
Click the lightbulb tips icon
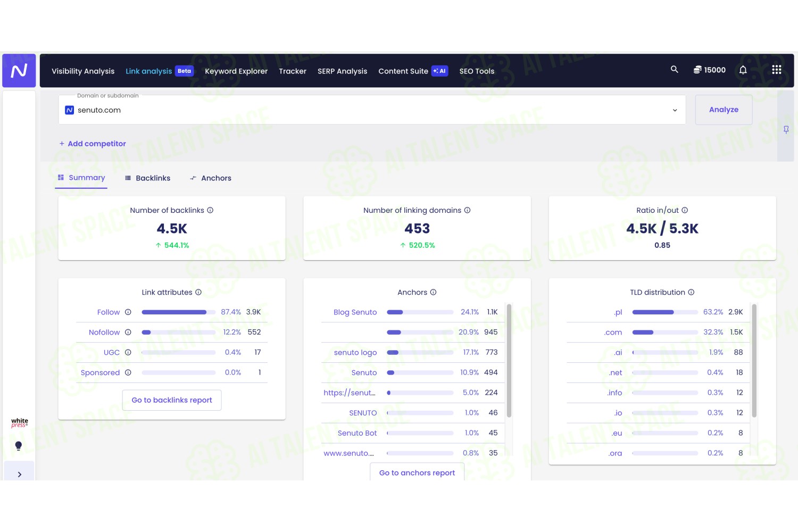click(x=19, y=446)
